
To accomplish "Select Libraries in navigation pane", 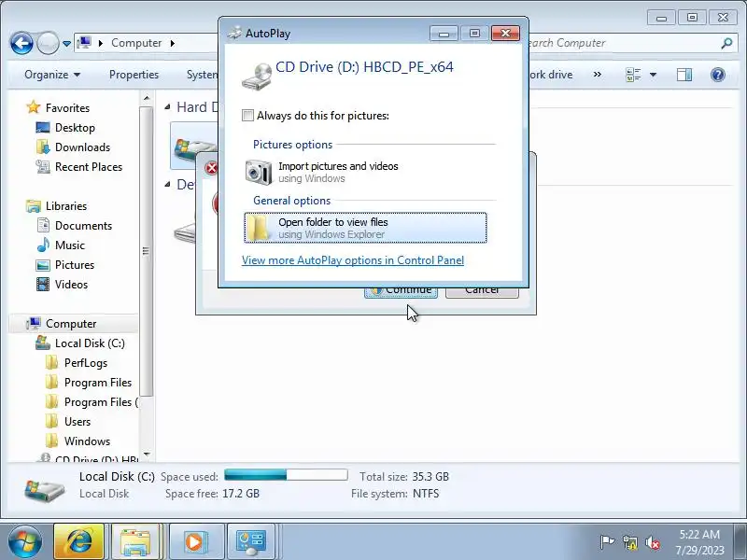I will point(66,206).
